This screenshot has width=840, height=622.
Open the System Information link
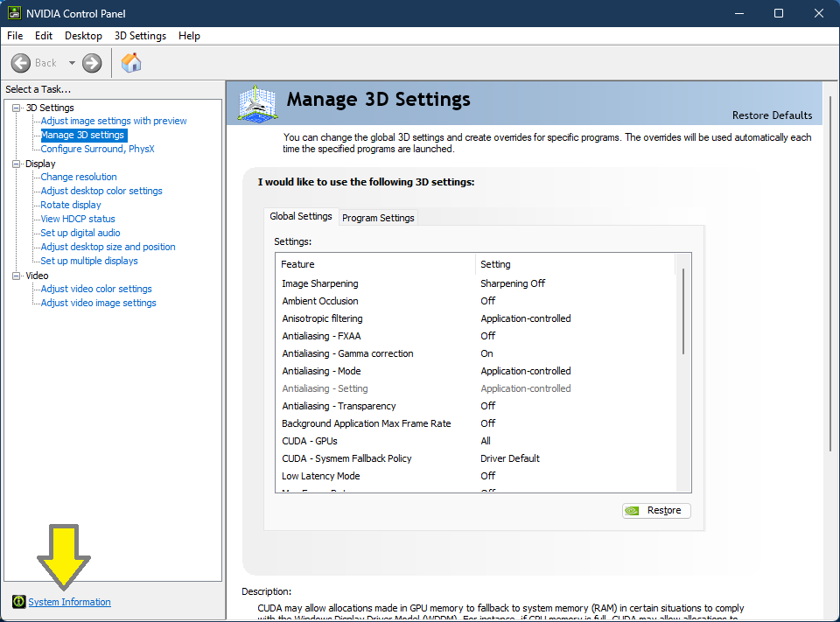[x=70, y=602]
